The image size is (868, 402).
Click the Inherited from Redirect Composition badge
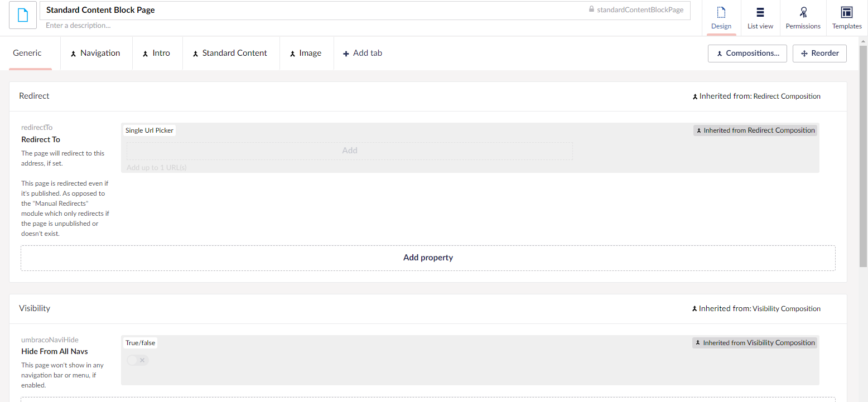click(755, 130)
